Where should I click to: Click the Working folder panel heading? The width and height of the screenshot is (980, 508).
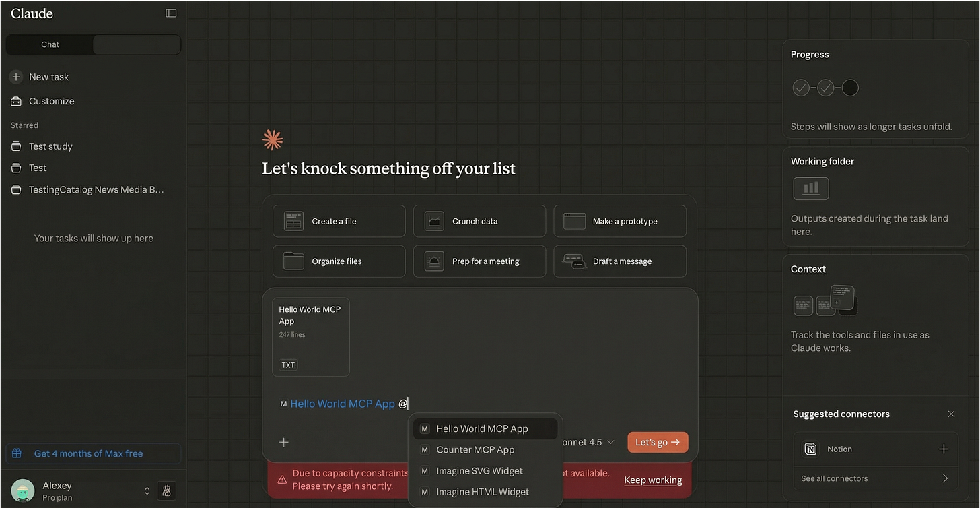[x=822, y=162]
